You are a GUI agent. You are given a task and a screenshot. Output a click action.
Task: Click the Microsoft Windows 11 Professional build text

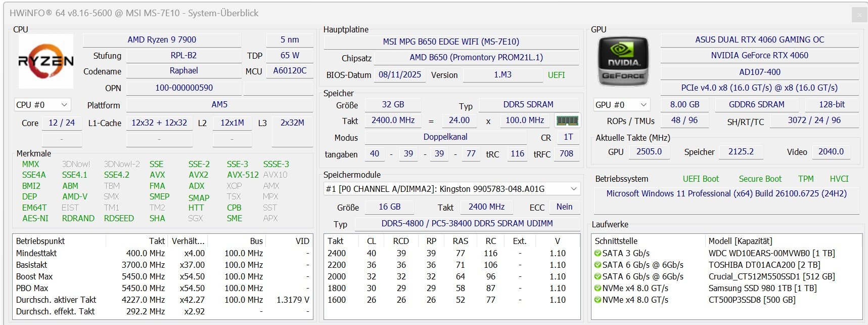point(726,193)
